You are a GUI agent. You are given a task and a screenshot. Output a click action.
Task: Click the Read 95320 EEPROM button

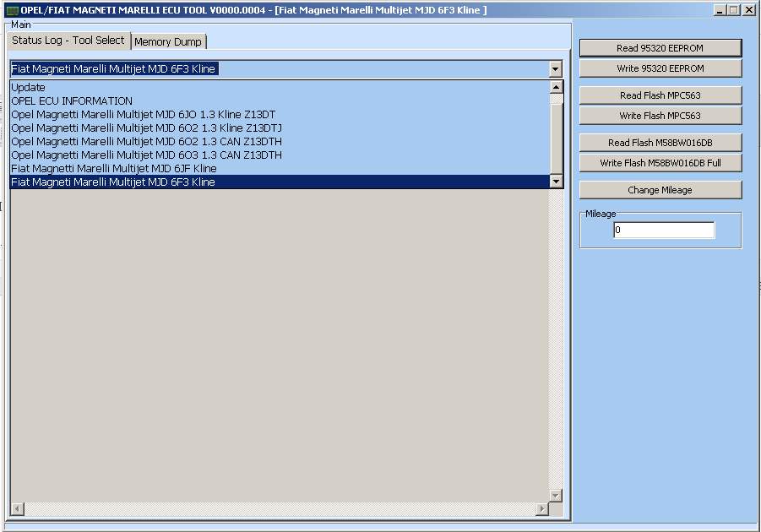[660, 48]
